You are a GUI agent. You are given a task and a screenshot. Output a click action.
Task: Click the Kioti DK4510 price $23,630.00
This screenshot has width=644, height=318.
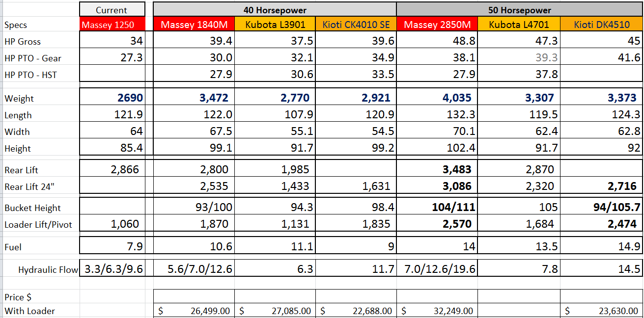coord(601,311)
